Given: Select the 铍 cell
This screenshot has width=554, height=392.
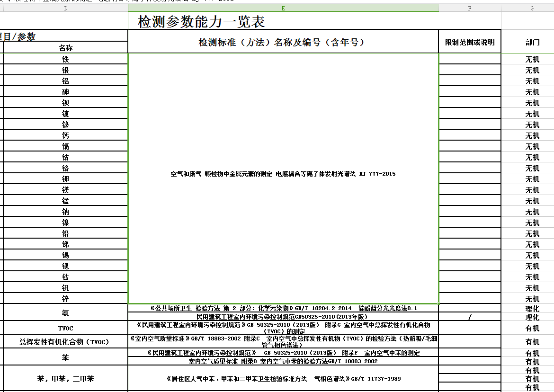Looking at the screenshot, I should click(x=65, y=113).
